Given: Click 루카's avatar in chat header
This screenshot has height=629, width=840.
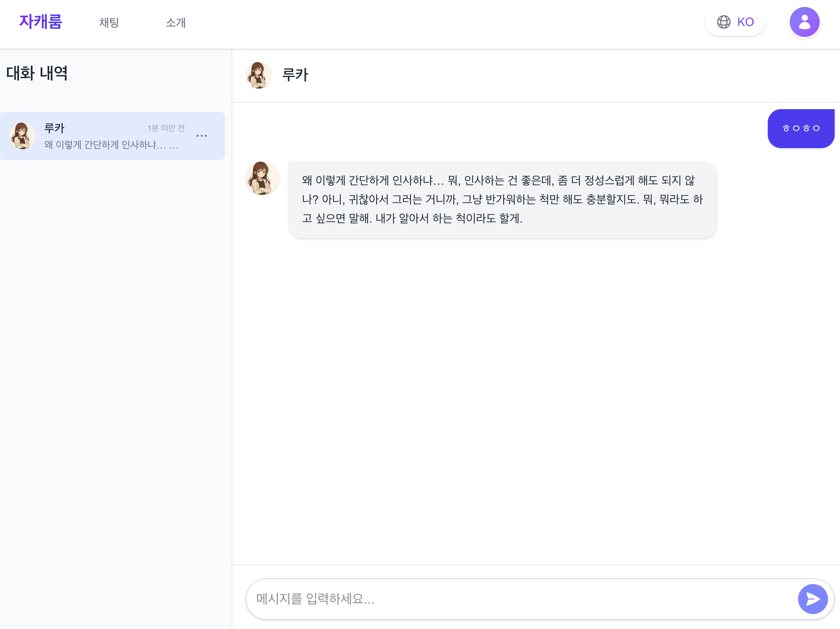Looking at the screenshot, I should (259, 75).
